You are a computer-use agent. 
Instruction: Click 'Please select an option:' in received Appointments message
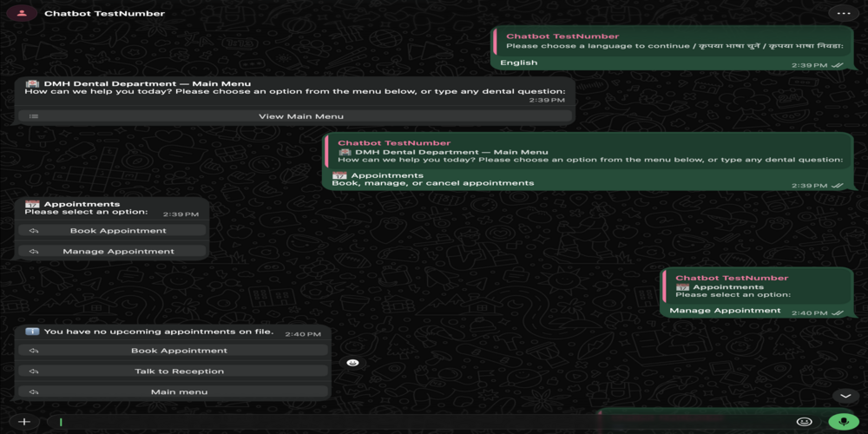click(x=86, y=212)
